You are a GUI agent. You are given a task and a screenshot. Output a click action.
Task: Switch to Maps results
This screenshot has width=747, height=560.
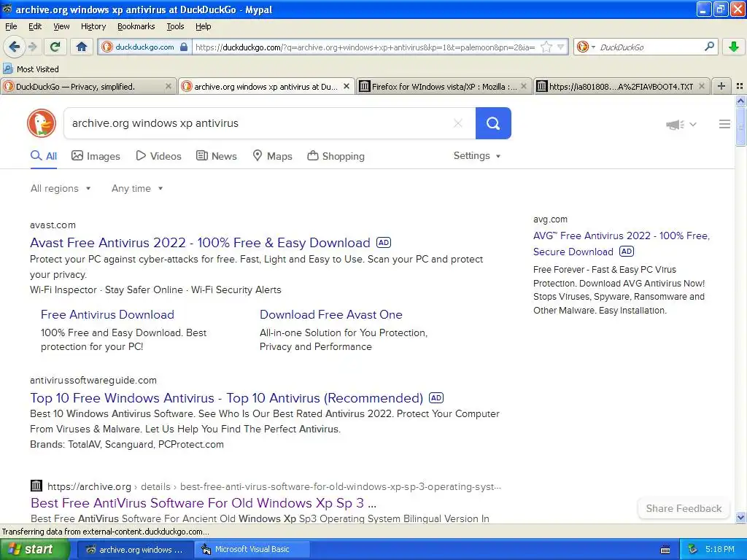point(273,156)
